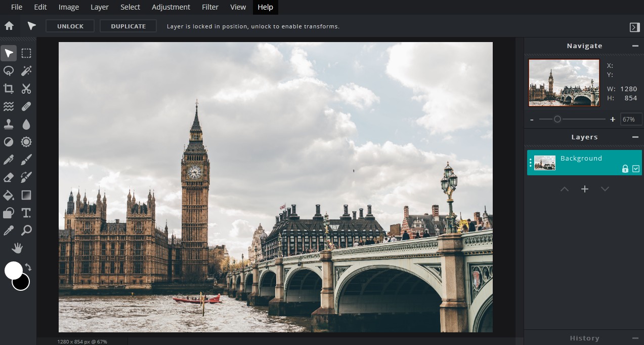Zoom out with the minus button in Navigate
The height and width of the screenshot is (345, 644).
532,120
